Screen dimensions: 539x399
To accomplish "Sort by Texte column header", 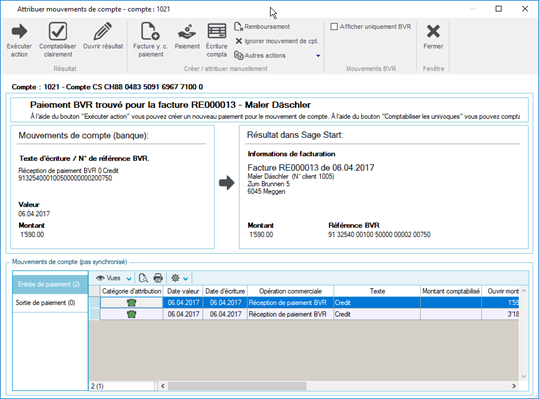I will [x=377, y=291].
